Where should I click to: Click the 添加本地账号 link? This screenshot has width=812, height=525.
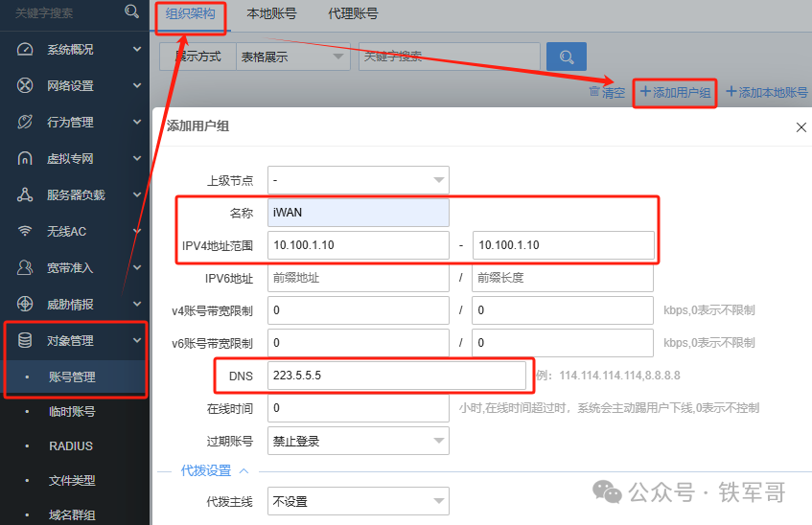767,92
